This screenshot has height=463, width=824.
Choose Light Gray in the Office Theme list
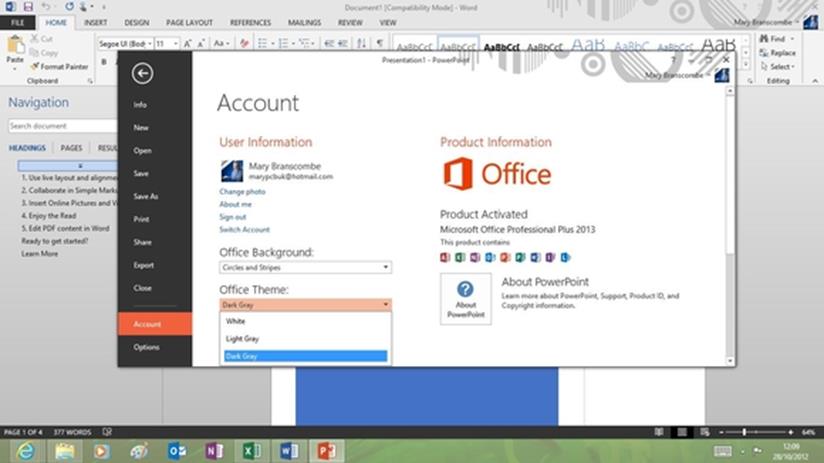pos(305,339)
